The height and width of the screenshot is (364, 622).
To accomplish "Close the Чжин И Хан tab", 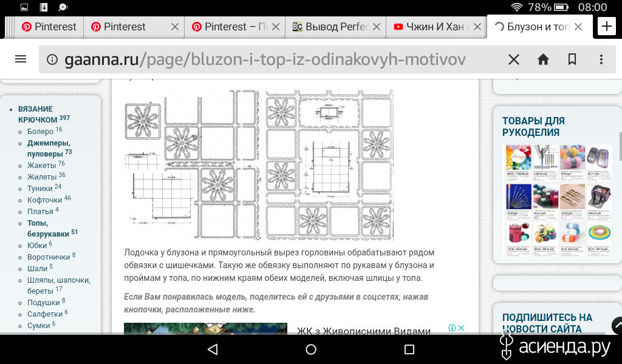I will pos(477,27).
